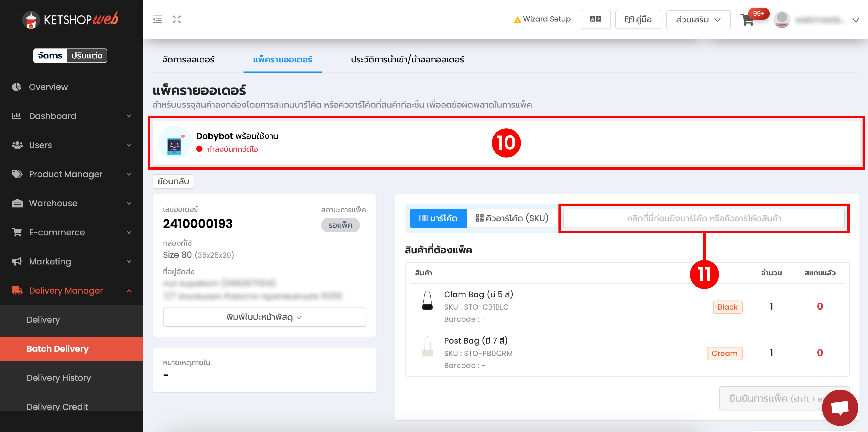Click the Post Bag product name
Image resolution: width=868 pixels, height=432 pixels.
click(x=476, y=341)
